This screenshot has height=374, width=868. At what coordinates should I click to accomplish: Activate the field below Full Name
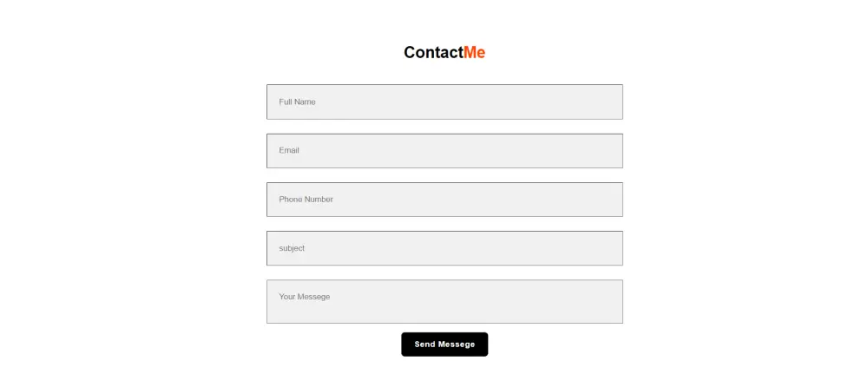[444, 151]
